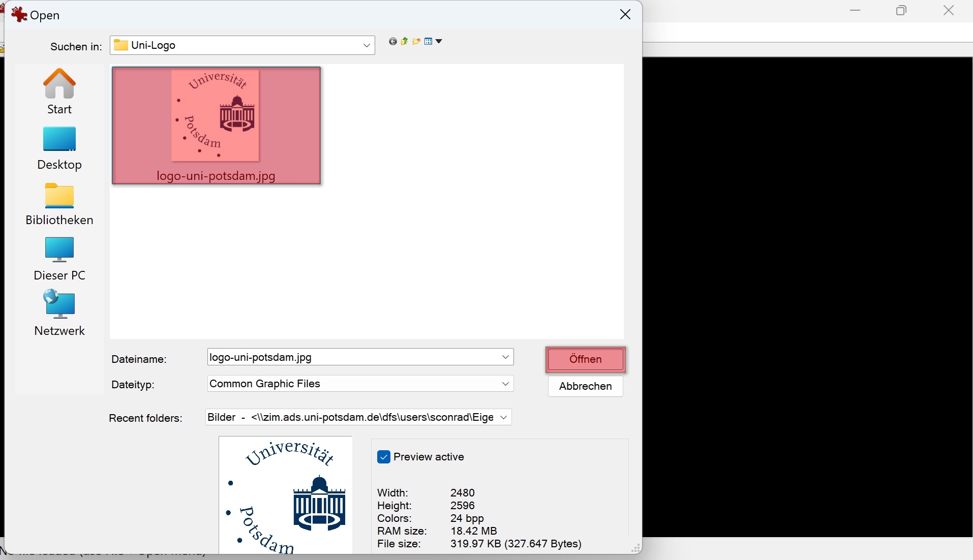
Task: Open Dieser PC in the sidebar
Action: tap(59, 259)
